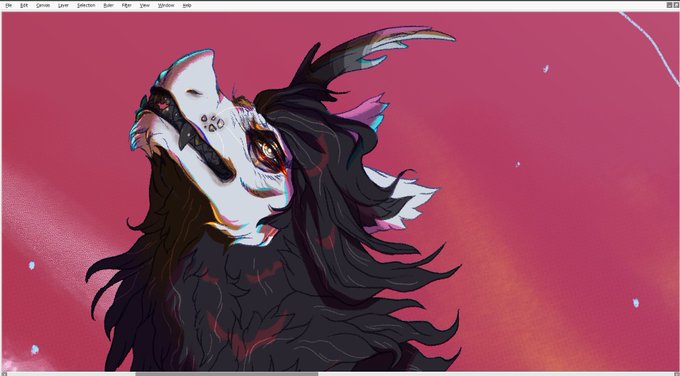This screenshot has width=680, height=376.
Task: Open the File menu
Action: point(8,6)
